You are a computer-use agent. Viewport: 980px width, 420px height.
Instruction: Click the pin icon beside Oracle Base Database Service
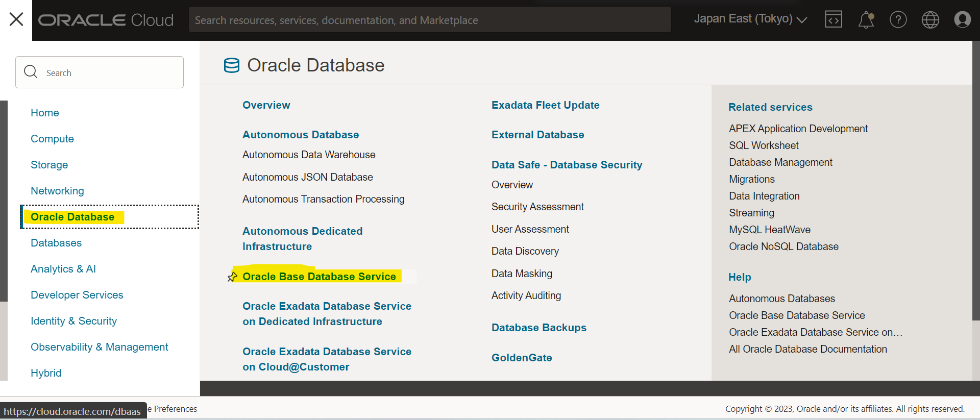point(232,277)
